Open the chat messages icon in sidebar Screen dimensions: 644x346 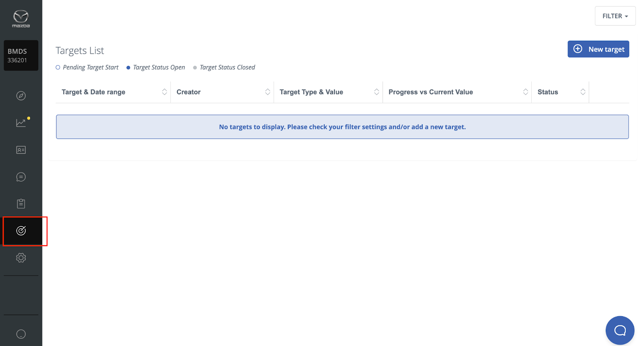click(21, 177)
